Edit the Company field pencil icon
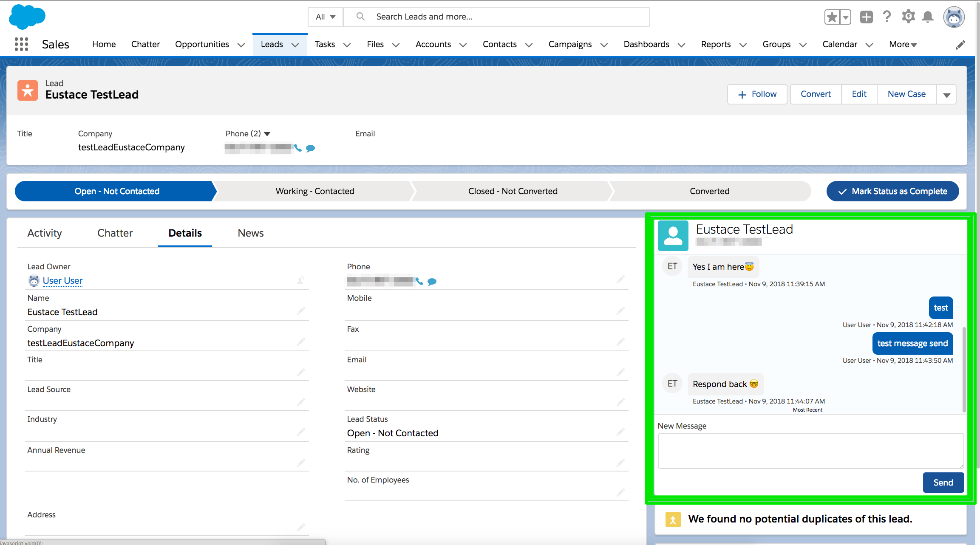 (301, 342)
